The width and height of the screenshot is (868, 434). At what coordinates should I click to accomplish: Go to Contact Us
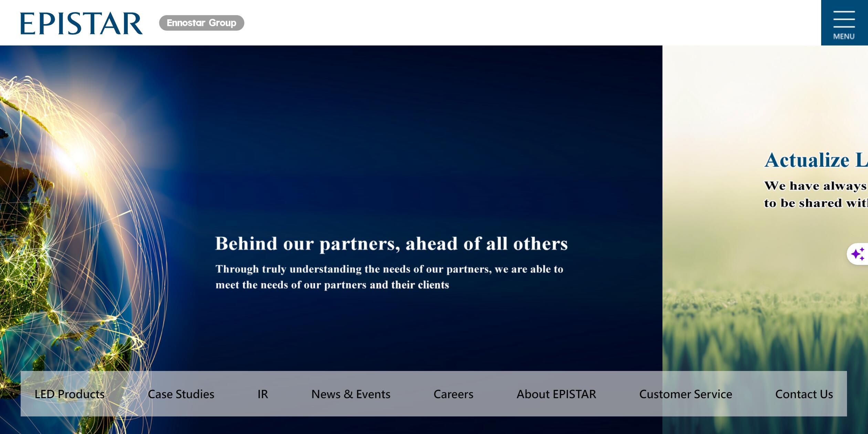pos(804,394)
